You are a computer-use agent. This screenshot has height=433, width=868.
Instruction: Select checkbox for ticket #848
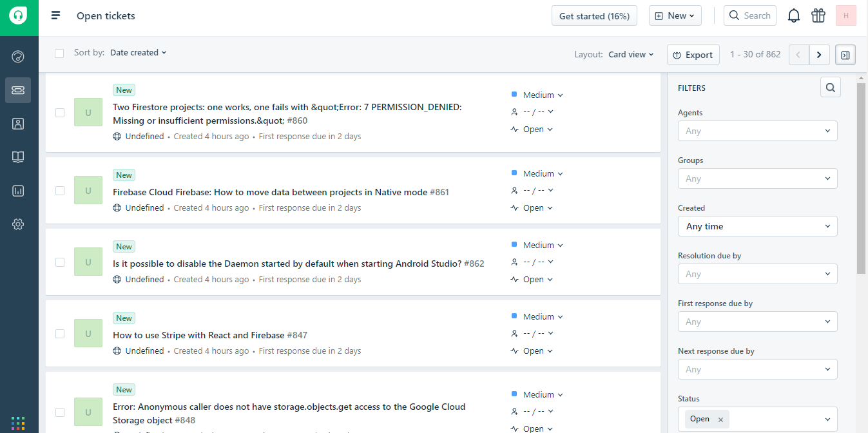(x=60, y=412)
